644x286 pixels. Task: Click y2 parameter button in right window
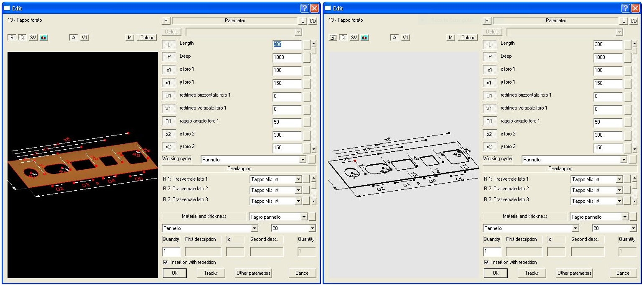pos(490,148)
